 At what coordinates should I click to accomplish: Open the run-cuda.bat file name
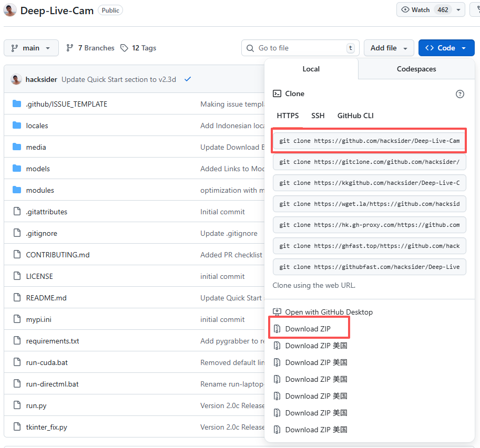click(x=47, y=363)
